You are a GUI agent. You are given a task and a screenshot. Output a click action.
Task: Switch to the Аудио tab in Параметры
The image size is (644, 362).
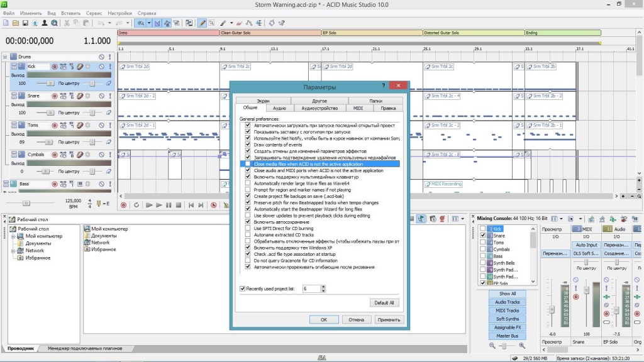click(279, 108)
